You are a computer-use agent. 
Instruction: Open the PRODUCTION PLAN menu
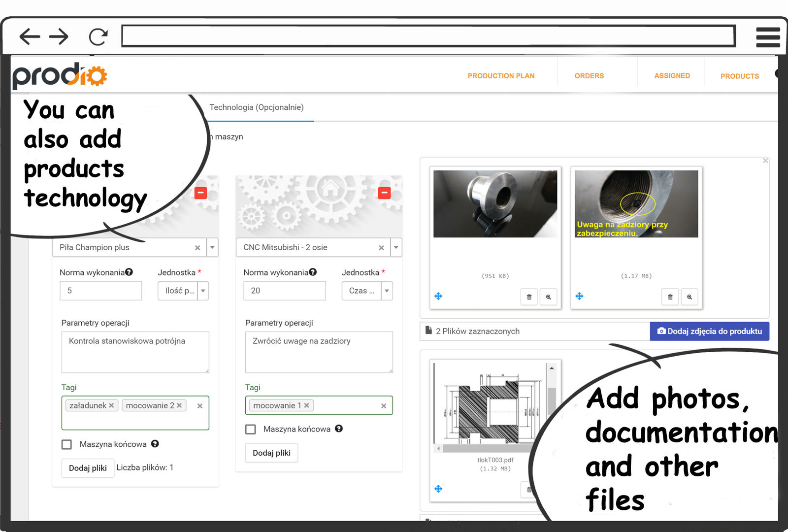coord(501,76)
